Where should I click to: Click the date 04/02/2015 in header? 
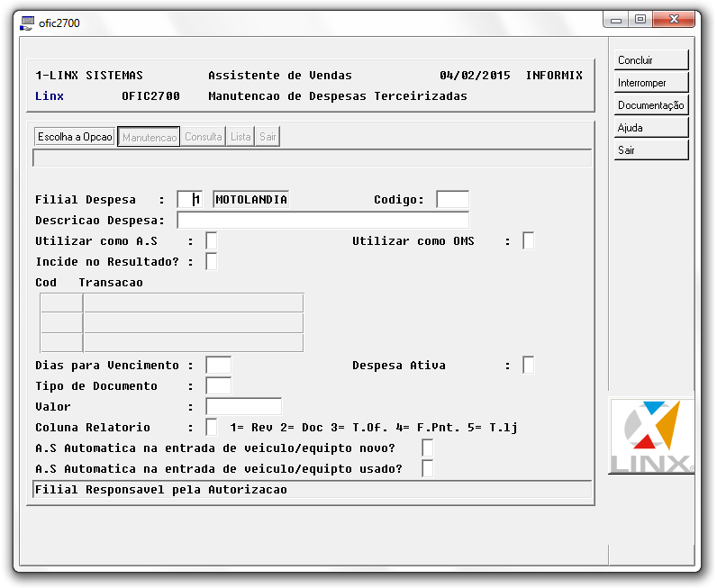coord(475,76)
